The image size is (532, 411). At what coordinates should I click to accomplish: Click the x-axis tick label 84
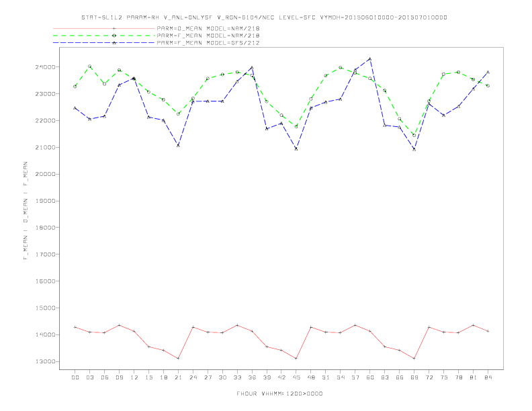(x=488, y=377)
